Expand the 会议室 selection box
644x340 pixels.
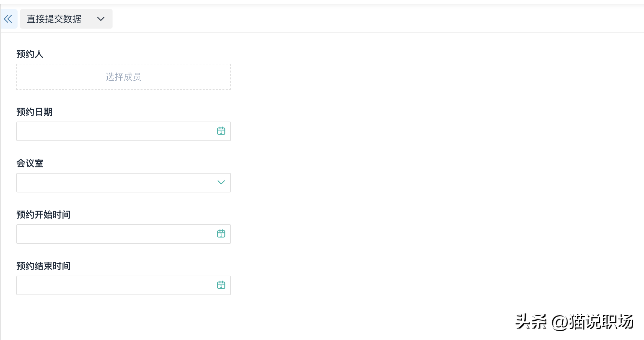114,183
